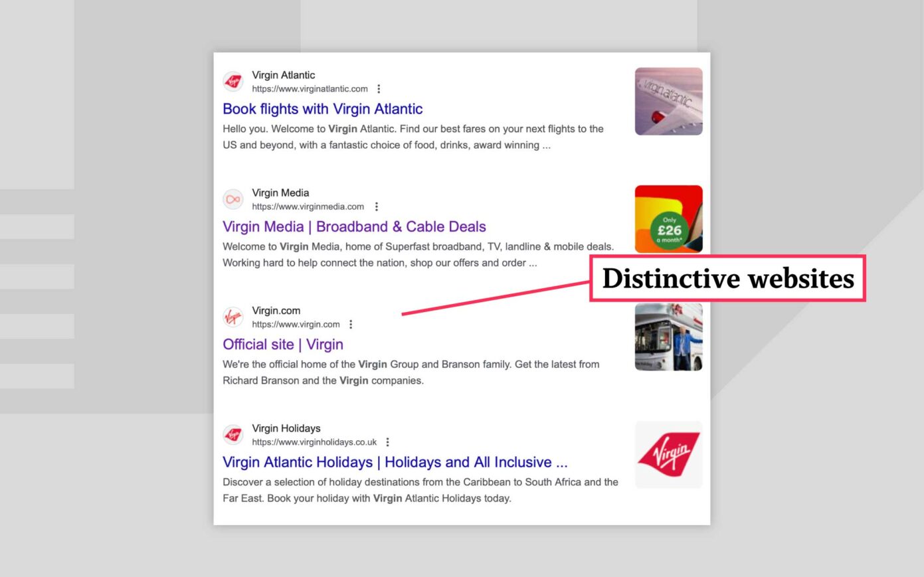This screenshot has width=924, height=577.
Task: Click the £26 a month offer thumbnail
Action: 668,218
